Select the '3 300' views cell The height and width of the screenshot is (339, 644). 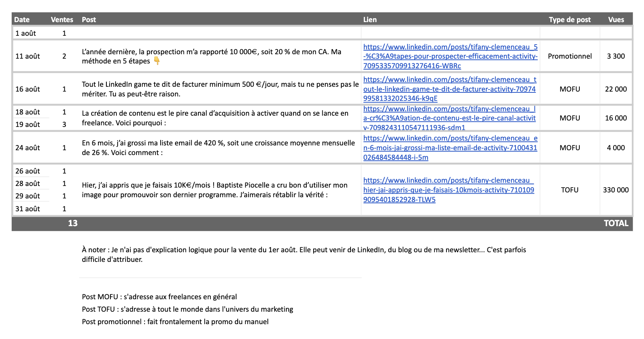tap(616, 56)
